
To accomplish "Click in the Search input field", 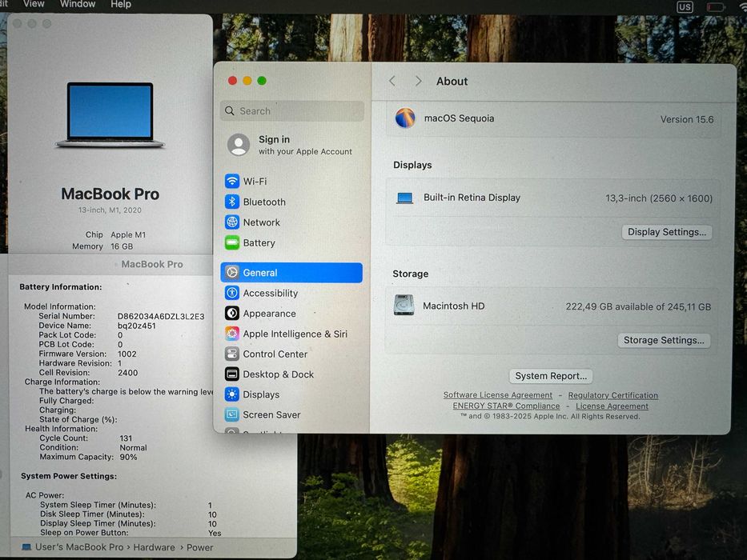I will coord(292,111).
